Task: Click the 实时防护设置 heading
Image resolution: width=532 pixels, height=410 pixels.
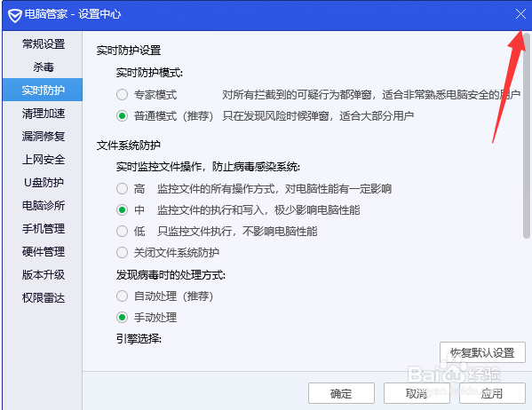Action: pyautogui.click(x=129, y=51)
